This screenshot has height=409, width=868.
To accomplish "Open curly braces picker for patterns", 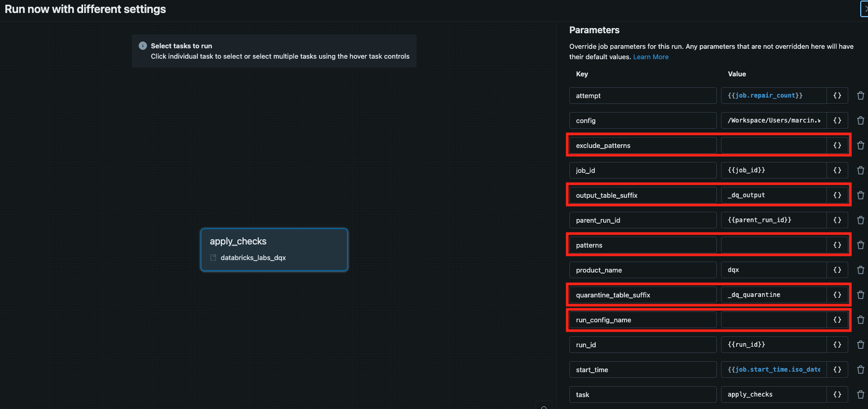I will [837, 245].
